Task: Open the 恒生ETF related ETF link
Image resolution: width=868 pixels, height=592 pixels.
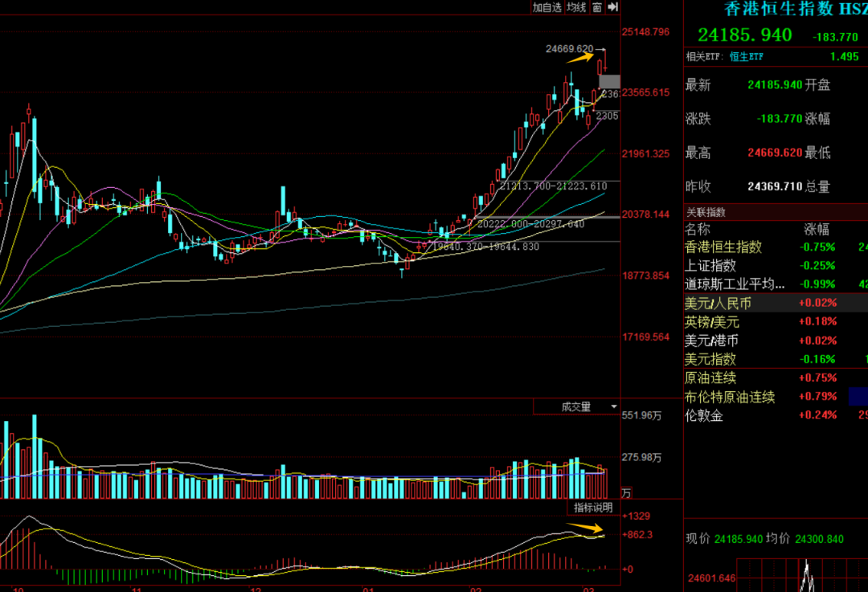Action: [x=747, y=56]
